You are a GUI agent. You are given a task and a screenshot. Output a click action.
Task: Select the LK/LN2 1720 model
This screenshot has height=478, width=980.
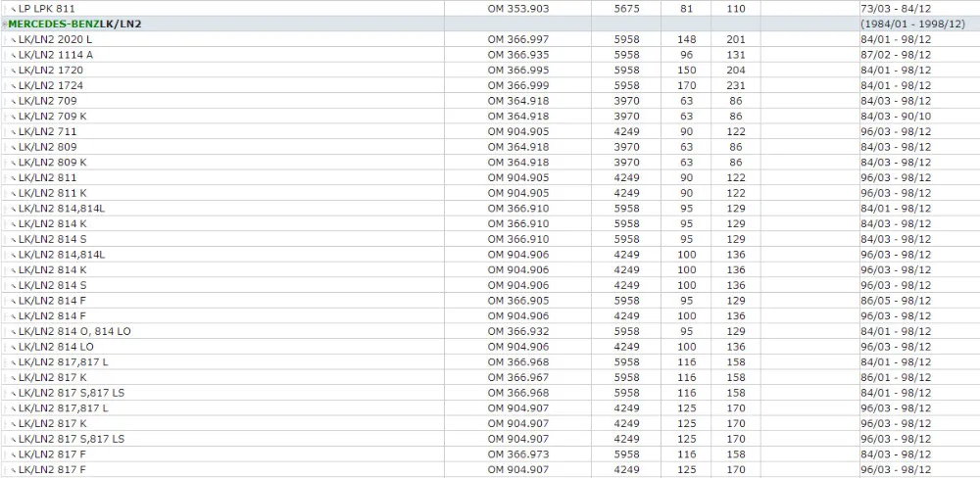(x=51, y=70)
